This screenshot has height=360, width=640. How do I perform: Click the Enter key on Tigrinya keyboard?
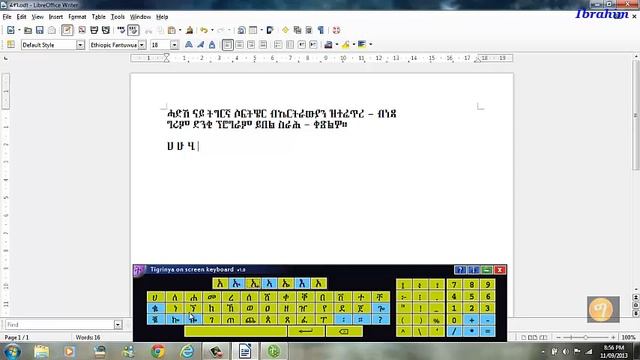[306, 331]
